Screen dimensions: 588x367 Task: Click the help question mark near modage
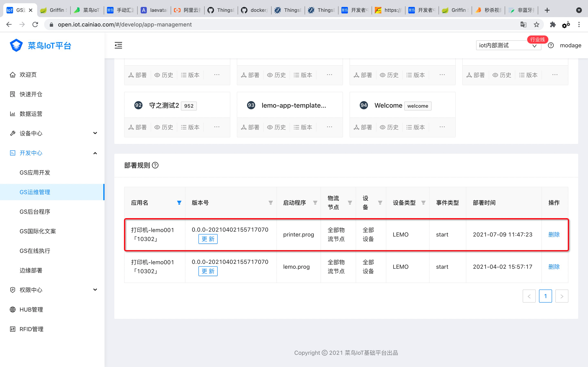(x=551, y=45)
